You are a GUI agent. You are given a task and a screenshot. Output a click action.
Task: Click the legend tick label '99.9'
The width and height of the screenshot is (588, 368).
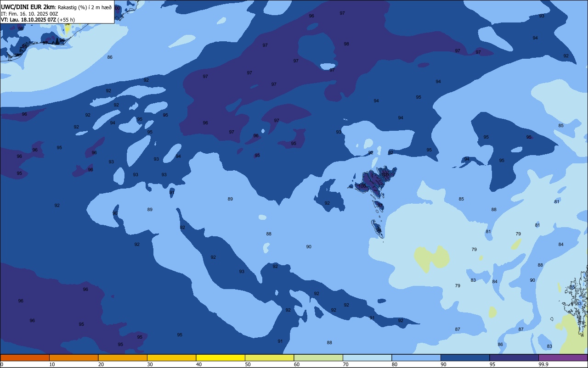543,364
